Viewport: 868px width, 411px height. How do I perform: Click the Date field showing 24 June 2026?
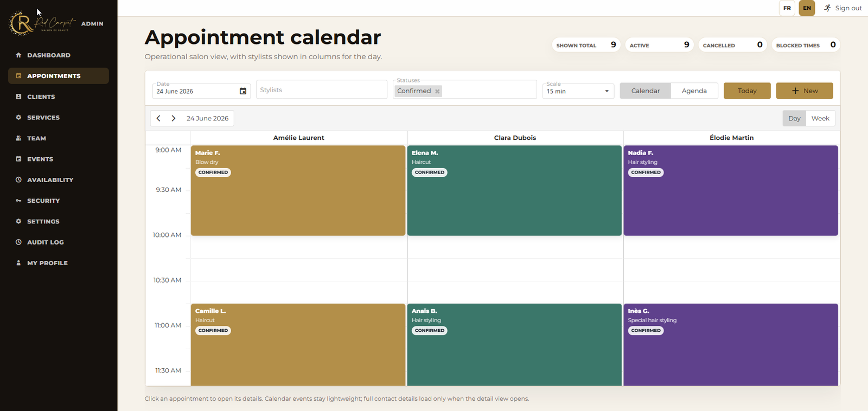(x=201, y=91)
